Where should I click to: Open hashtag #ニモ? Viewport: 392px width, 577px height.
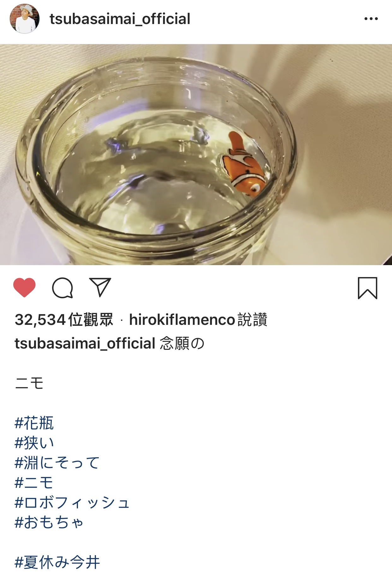pos(34,483)
